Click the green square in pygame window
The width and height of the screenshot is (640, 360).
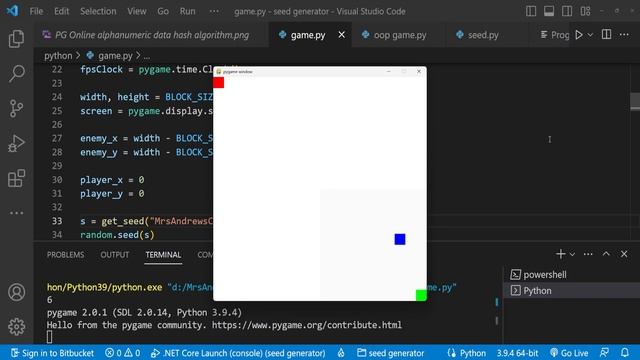pyautogui.click(x=421, y=295)
